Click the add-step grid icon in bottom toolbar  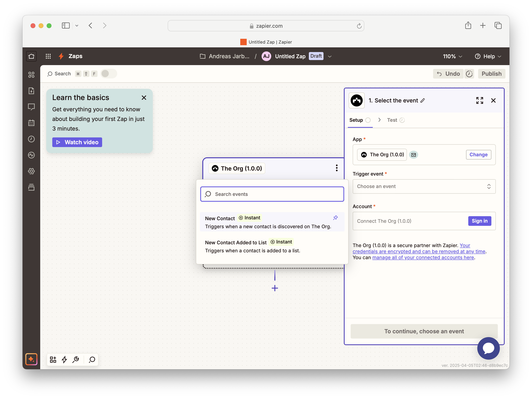point(53,360)
